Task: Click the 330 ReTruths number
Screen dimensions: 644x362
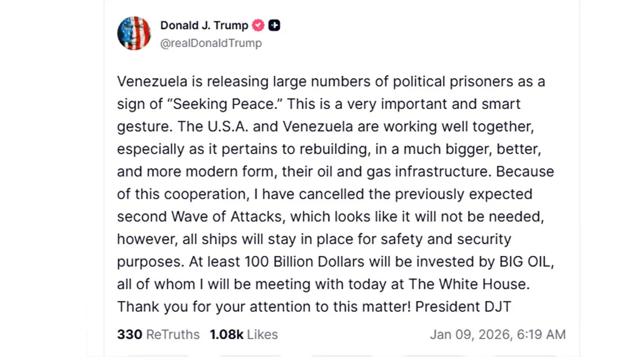Action: pos(129,335)
